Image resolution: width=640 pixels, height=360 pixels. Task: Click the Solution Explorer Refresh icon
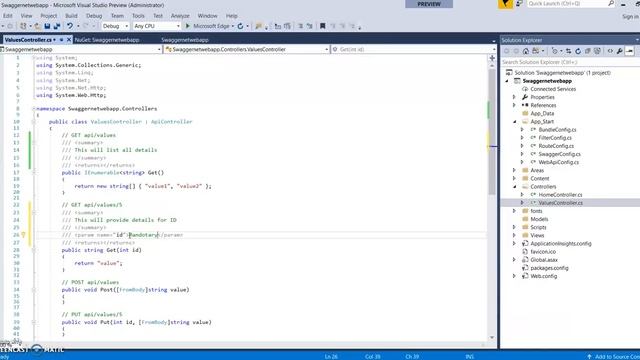point(578,51)
